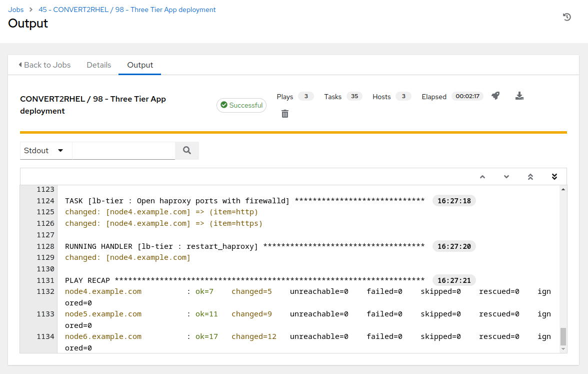Open the Stdout filter dropdown
This screenshot has height=374, width=588.
tap(46, 150)
